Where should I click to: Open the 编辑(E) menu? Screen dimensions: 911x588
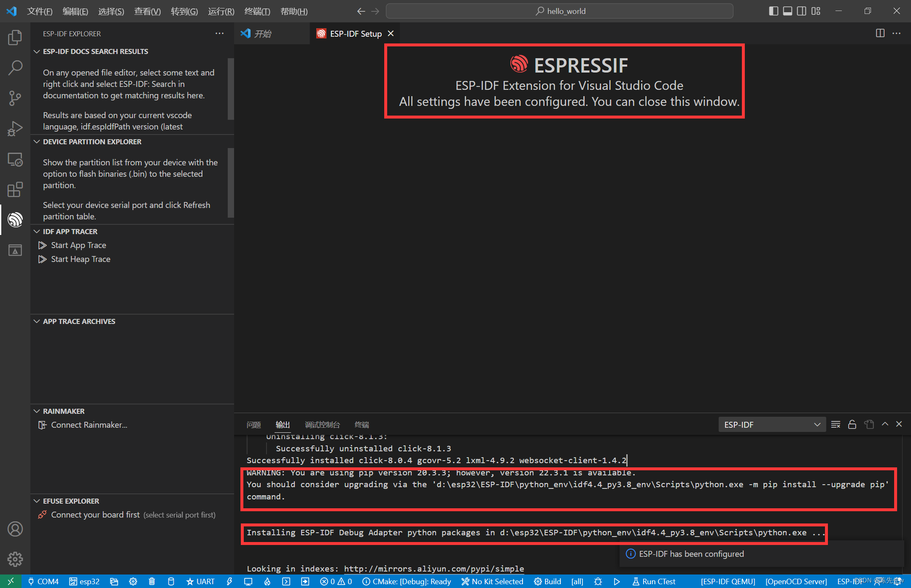(x=75, y=11)
